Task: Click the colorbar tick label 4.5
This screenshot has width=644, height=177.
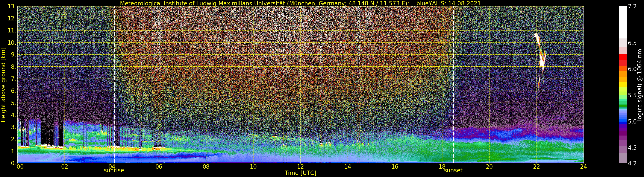Action: [632, 148]
